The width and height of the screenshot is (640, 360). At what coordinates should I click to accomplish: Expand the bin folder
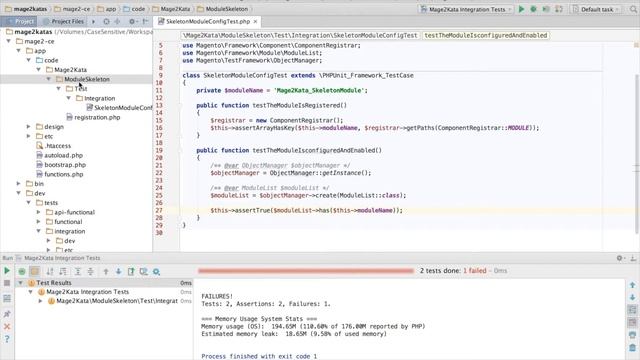point(19,184)
